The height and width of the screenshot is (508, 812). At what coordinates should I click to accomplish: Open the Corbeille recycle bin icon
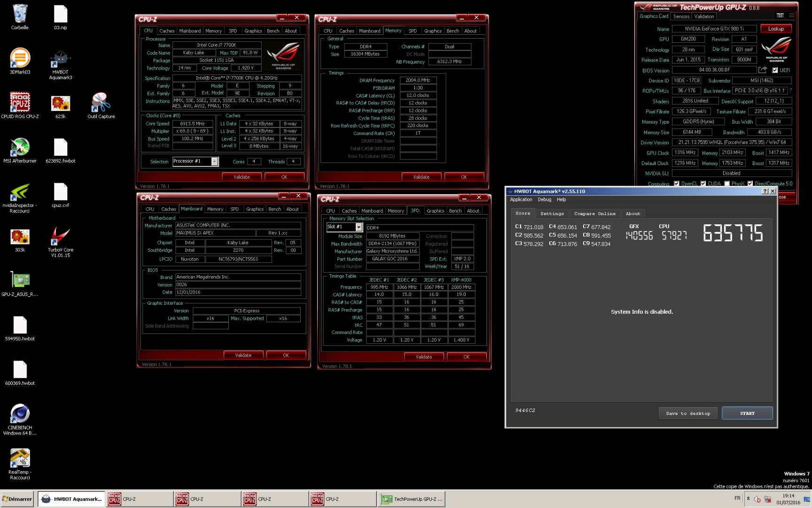tap(20, 17)
